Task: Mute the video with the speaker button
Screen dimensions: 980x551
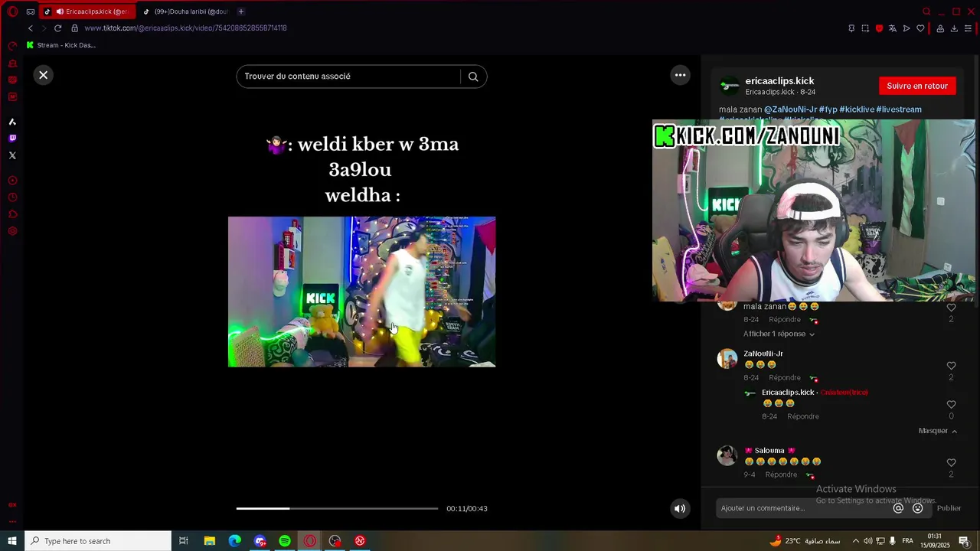Action: [x=680, y=509]
